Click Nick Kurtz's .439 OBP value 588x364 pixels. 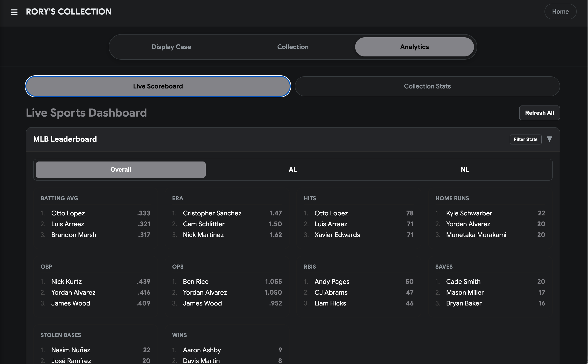pyautogui.click(x=144, y=282)
